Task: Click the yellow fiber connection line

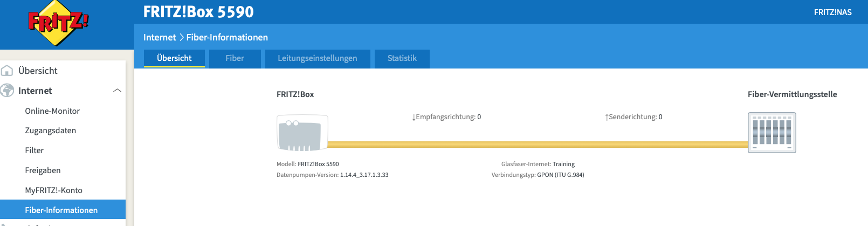Action: point(538,145)
